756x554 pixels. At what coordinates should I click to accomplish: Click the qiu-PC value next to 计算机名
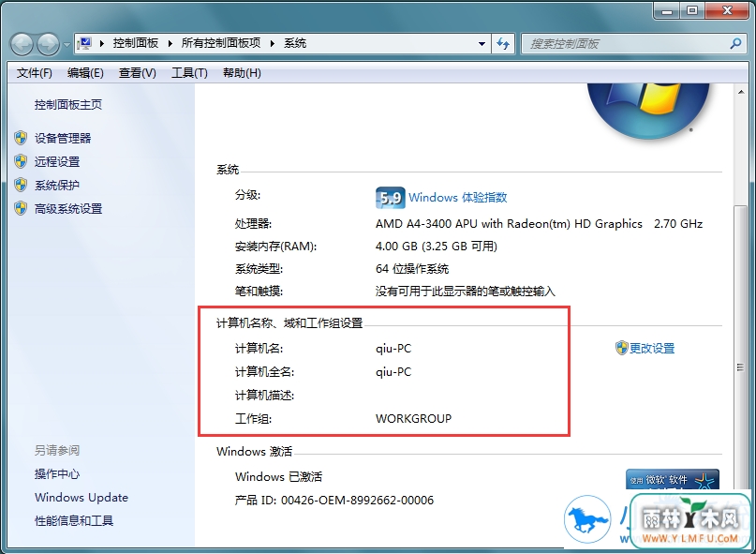(x=393, y=349)
